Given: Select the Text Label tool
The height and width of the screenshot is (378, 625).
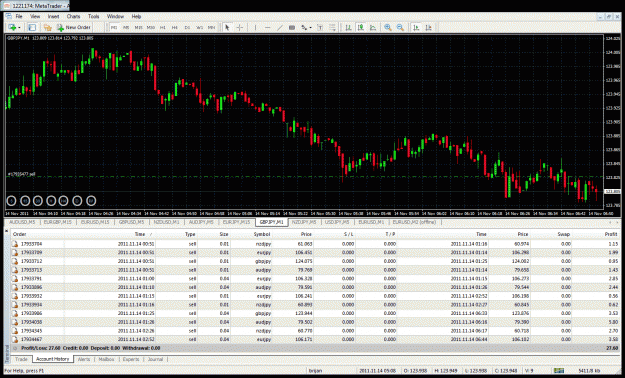Looking at the screenshot, I should tap(332, 28).
